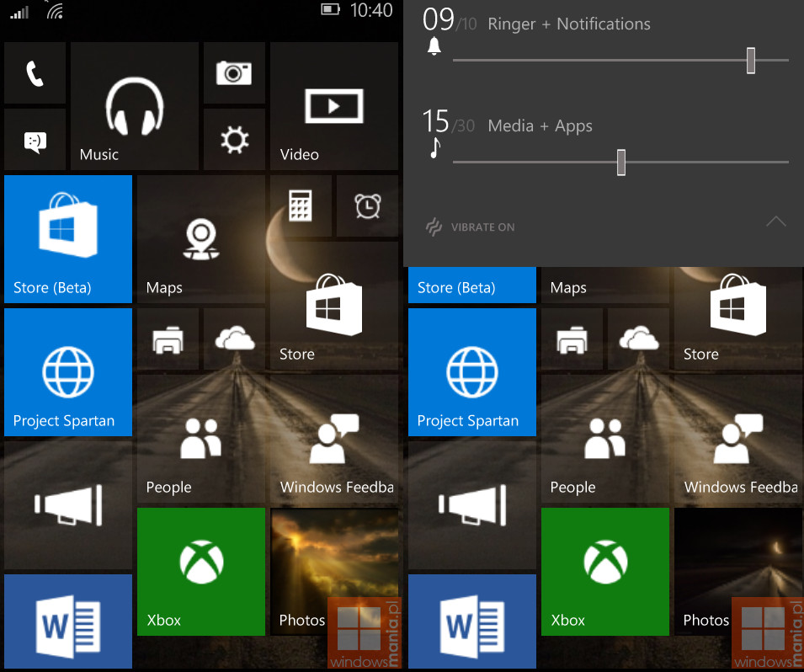The width and height of the screenshot is (804, 672).
Task: Open the Phone tile in left screen
Action: (35, 73)
